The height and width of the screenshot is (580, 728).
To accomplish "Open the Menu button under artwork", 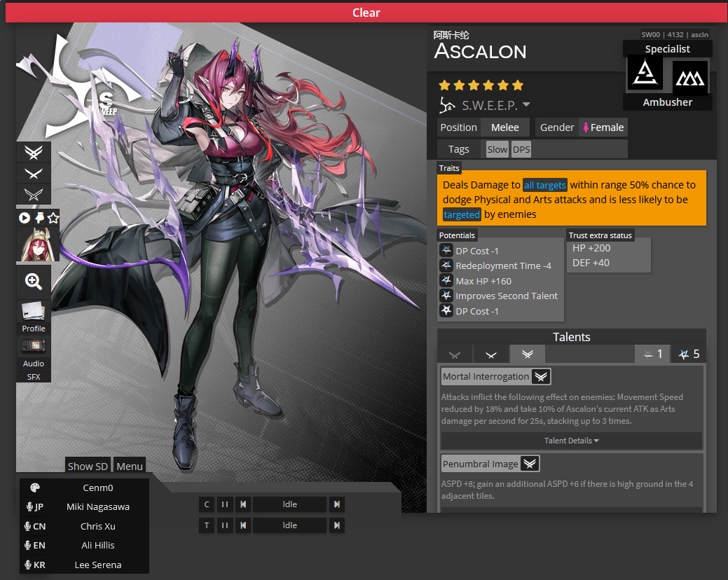I will pyautogui.click(x=130, y=467).
